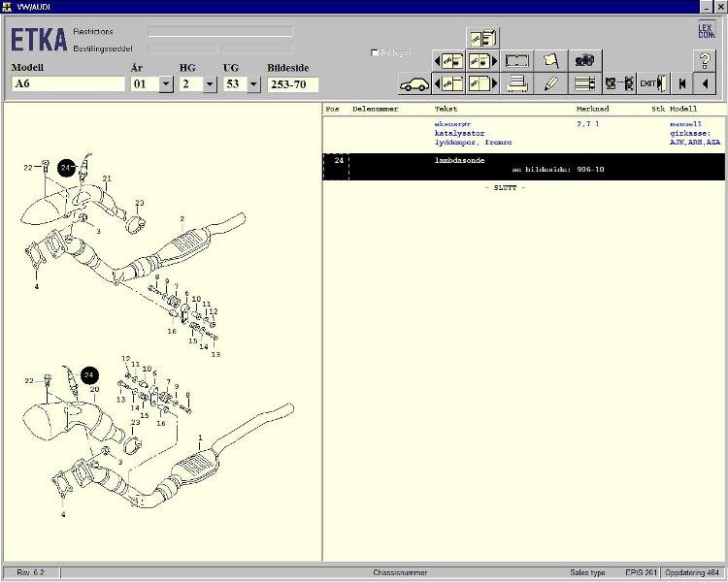Jump to first page with skip-back arrow
728x582 pixels.
coord(682,83)
